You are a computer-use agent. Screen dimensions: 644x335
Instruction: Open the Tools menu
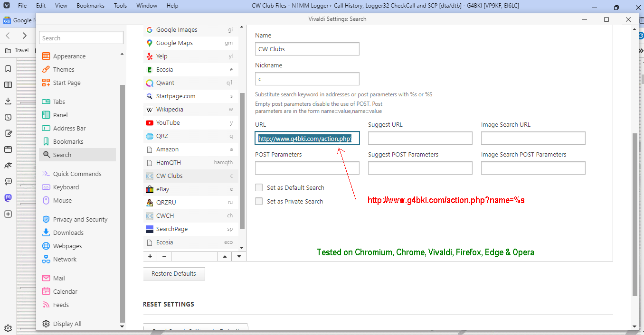tap(120, 6)
